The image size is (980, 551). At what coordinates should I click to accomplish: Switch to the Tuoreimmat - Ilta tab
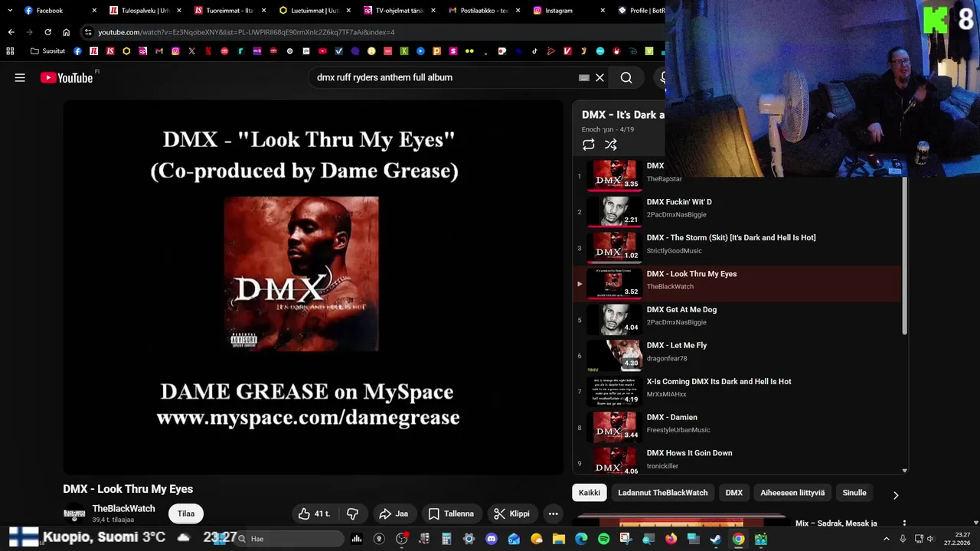pos(230,11)
